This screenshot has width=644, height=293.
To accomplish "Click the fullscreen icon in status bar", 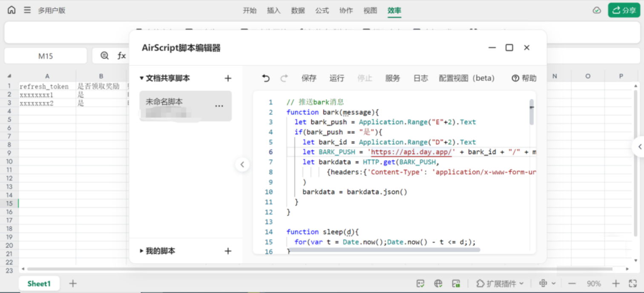I will pos(632,284).
